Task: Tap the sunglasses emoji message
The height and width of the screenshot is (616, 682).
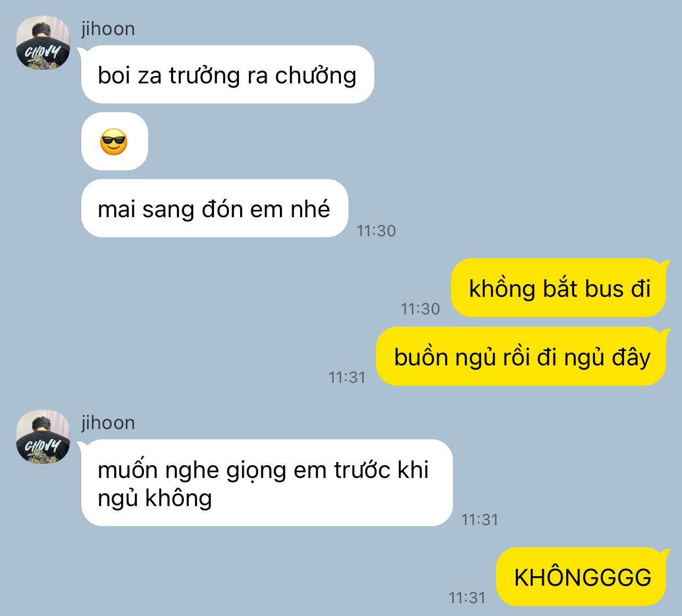Action: click(x=114, y=141)
